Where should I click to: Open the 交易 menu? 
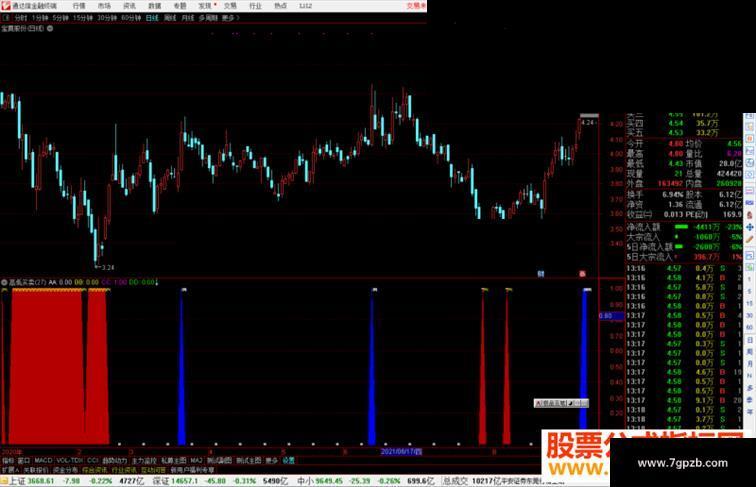click(x=230, y=6)
